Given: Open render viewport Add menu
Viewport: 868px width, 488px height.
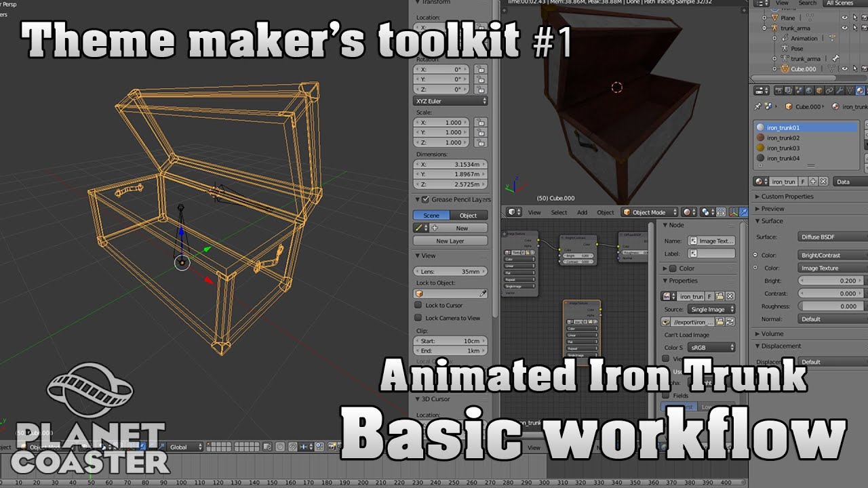Looking at the screenshot, I should pos(582,212).
